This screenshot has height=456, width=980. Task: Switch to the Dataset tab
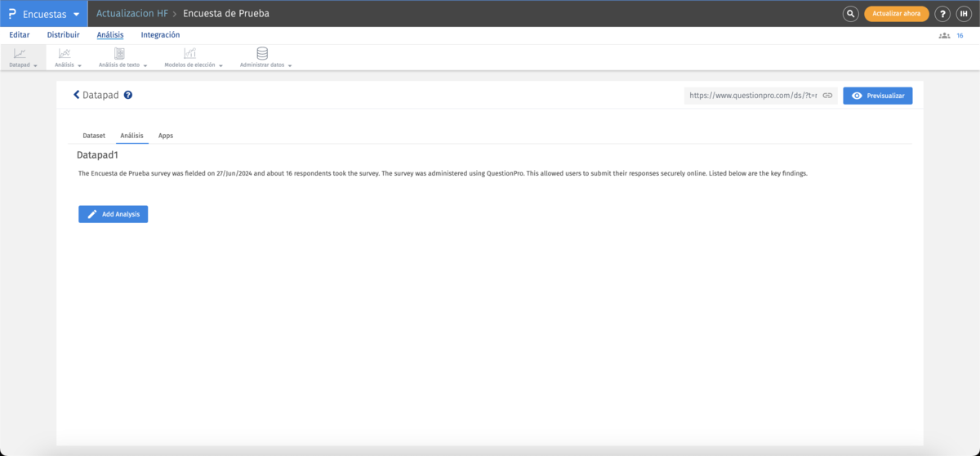[x=94, y=136]
